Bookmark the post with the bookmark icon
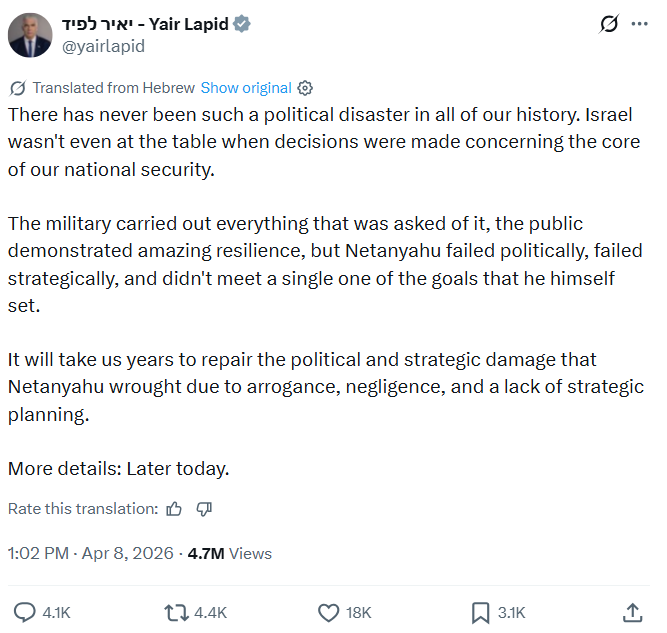The width and height of the screenshot is (667, 633). pos(481,612)
